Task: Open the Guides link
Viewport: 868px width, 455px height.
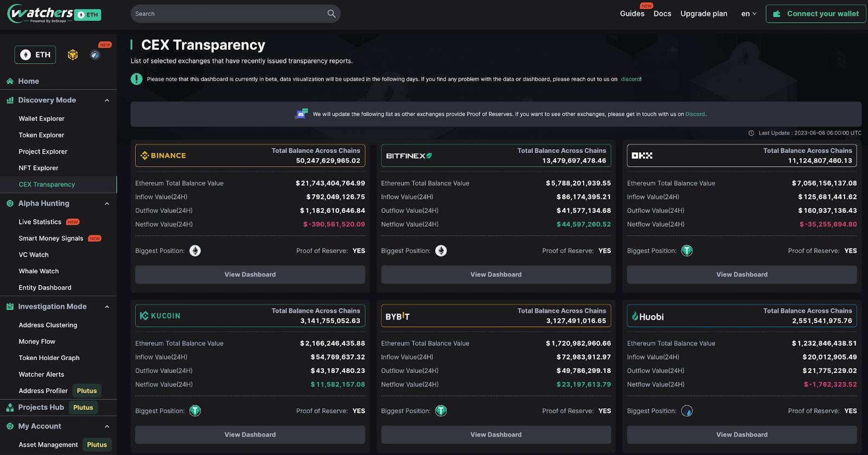Action: (632, 14)
